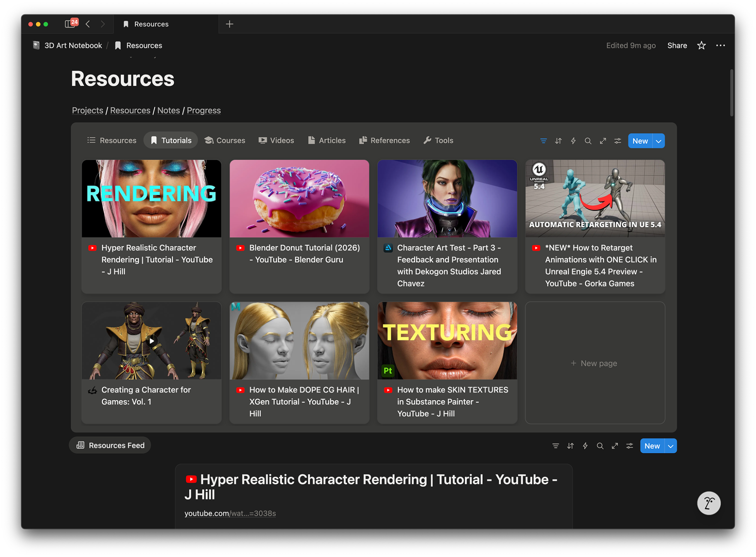Follow the Progress link under the title
Screen dimensions: 756x557
[204, 111]
